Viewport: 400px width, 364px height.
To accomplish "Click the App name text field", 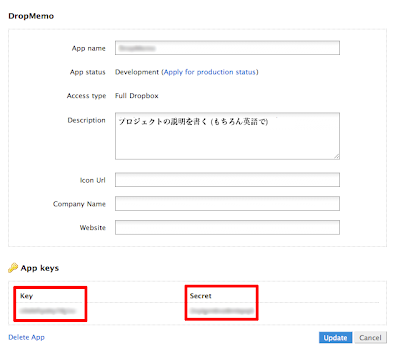I will coord(227,48).
